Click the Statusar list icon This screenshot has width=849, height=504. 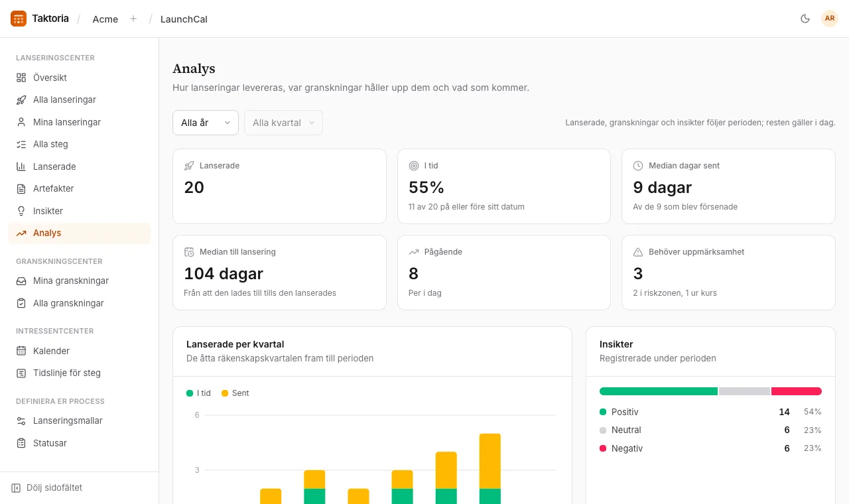click(x=21, y=443)
